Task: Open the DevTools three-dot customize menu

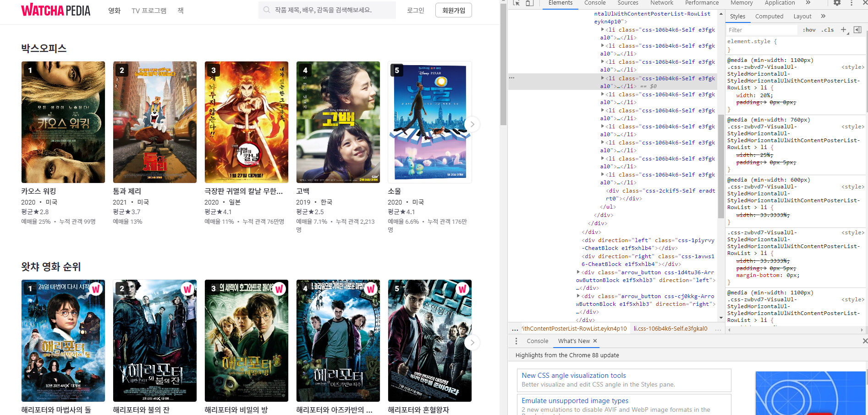Action: [x=852, y=3]
